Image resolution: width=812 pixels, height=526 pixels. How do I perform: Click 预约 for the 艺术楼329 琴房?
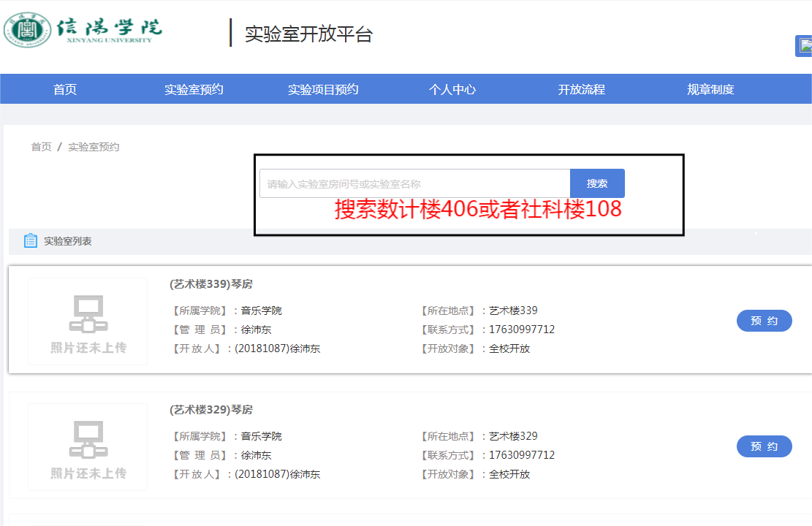coord(764,446)
